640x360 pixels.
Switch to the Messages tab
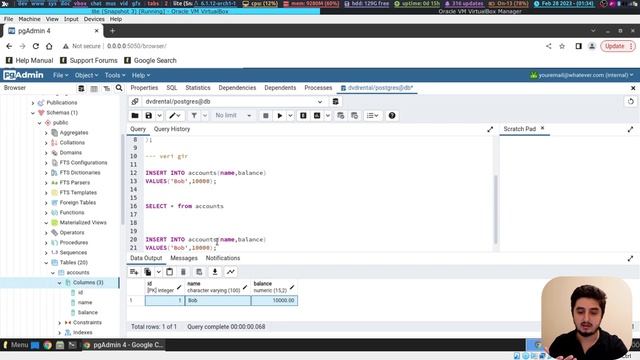tap(184, 258)
